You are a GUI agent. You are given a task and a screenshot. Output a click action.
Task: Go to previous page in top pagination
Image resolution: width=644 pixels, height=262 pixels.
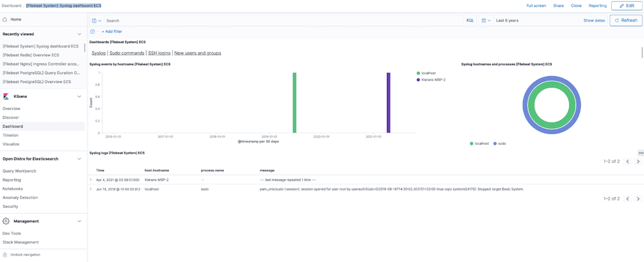(x=627, y=162)
